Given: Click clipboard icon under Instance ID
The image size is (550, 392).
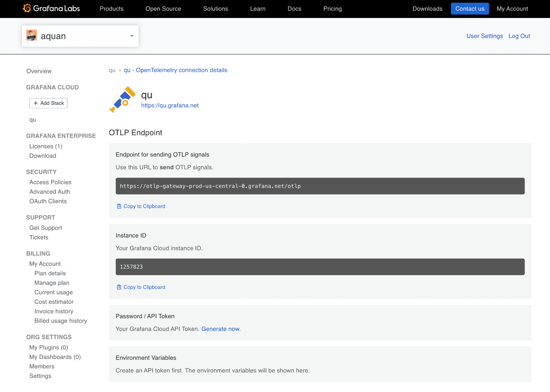Looking at the screenshot, I should [x=119, y=287].
